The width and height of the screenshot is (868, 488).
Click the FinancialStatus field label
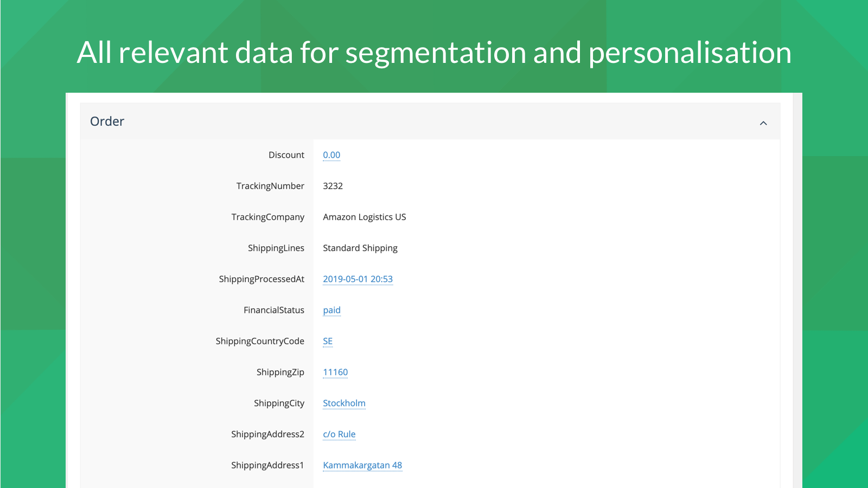[x=273, y=310]
